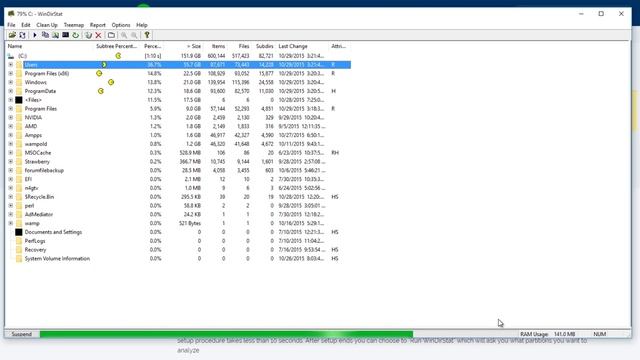Expand the Program Files (x86) node

[11, 73]
